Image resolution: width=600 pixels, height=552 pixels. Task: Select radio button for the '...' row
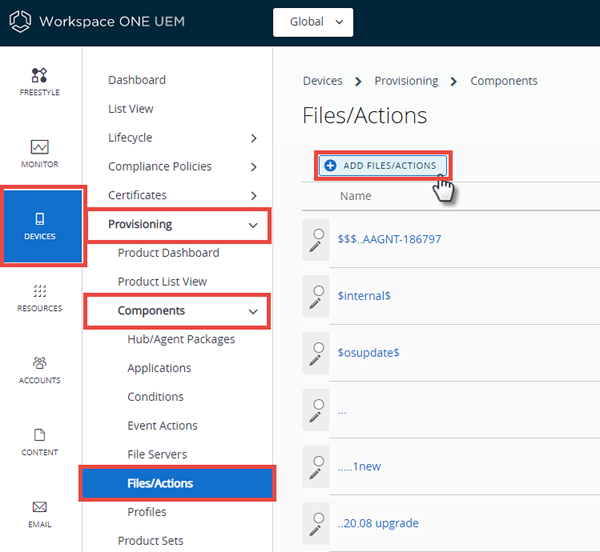319,404
